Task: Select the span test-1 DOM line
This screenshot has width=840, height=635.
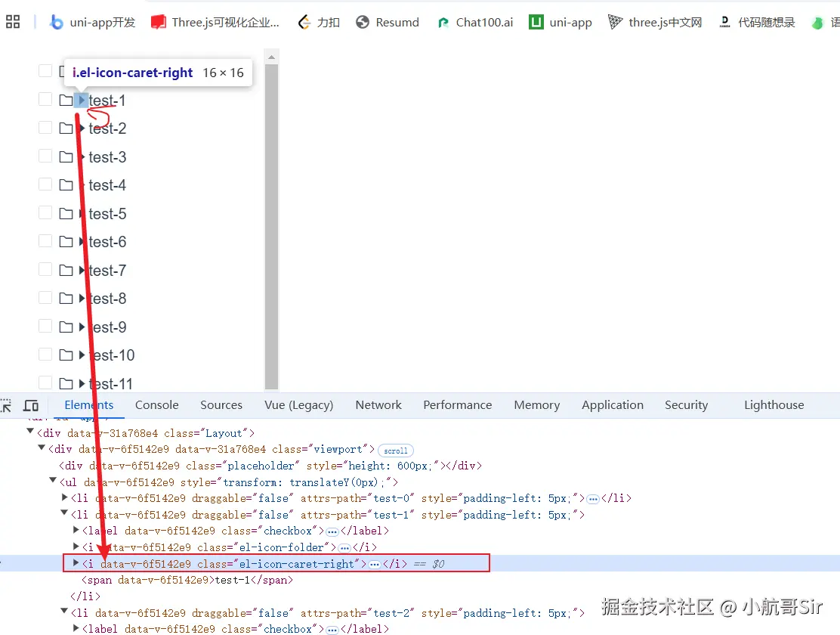Action: (187, 580)
